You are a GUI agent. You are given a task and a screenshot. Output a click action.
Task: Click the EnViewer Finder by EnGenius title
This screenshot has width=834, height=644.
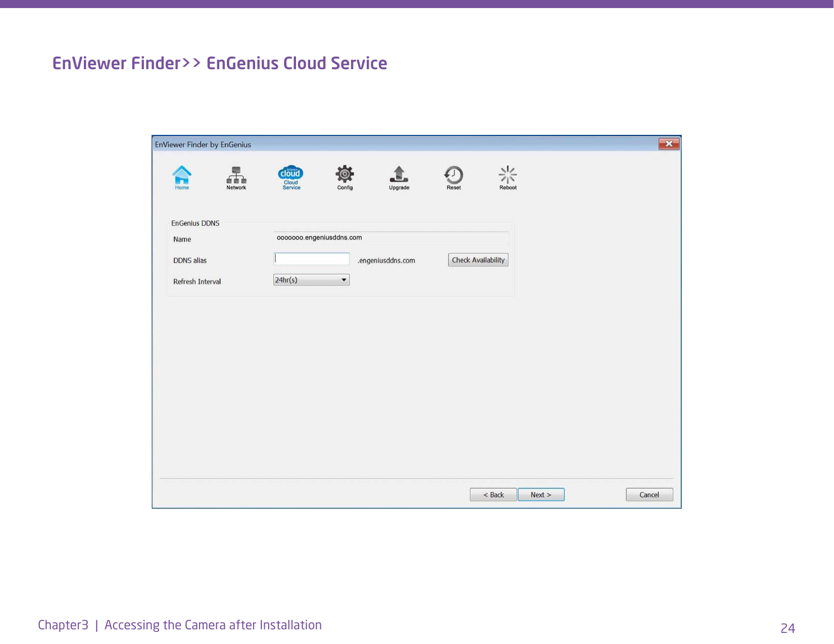point(203,144)
